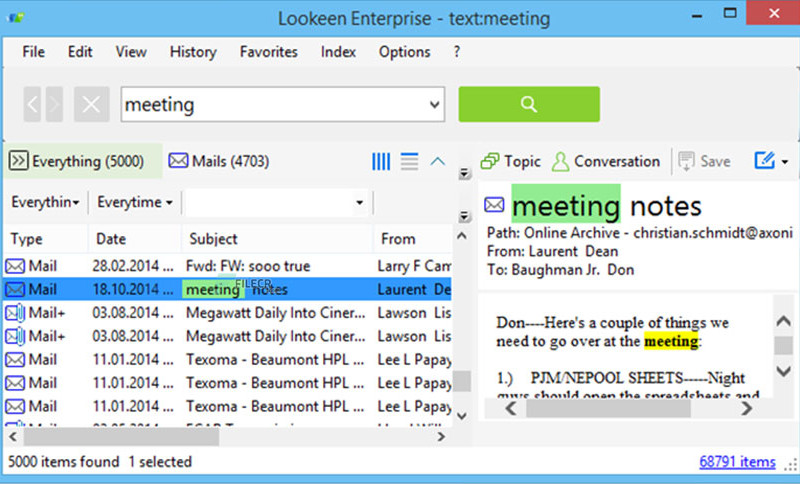Select the Fwd: FW: sooo true mail row
This screenshot has height=484, width=800.
point(228,266)
